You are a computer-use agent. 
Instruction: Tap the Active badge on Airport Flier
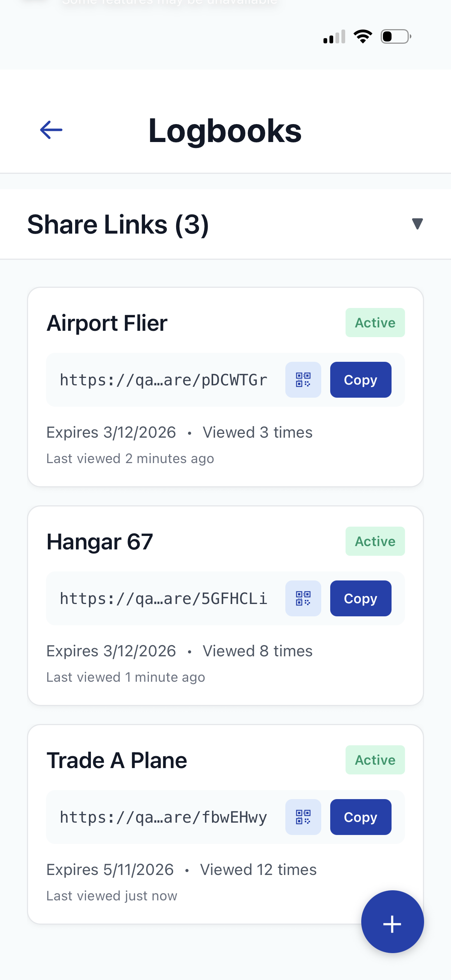375,322
